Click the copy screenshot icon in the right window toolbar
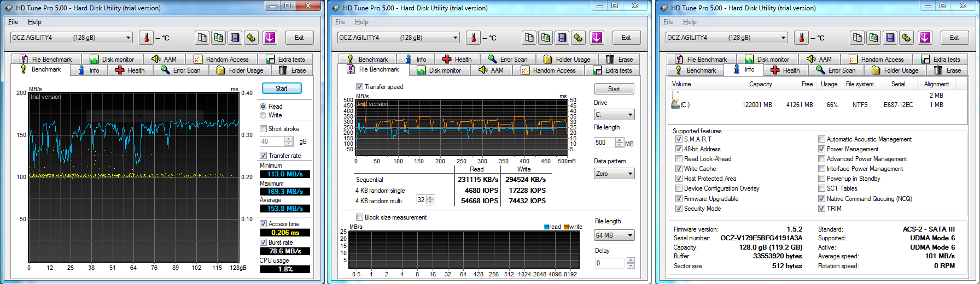 point(873,38)
